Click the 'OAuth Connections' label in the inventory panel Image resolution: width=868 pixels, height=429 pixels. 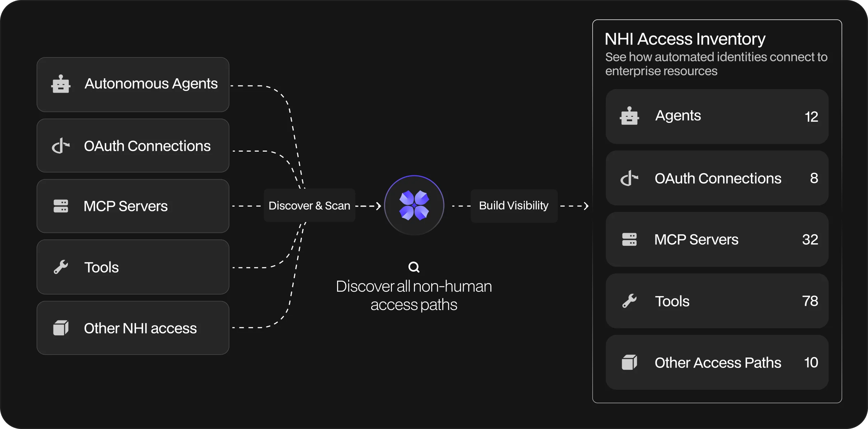pyautogui.click(x=718, y=178)
